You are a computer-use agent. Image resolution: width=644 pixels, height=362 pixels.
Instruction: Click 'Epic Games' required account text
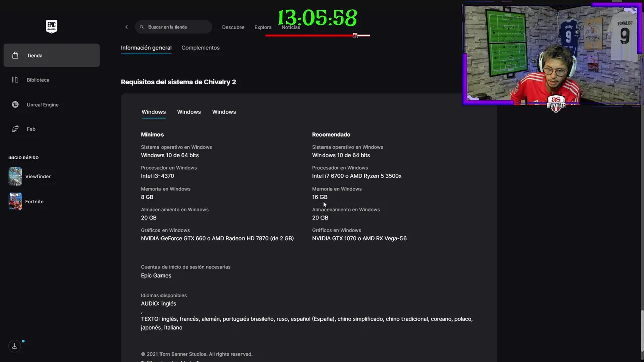coord(156,275)
